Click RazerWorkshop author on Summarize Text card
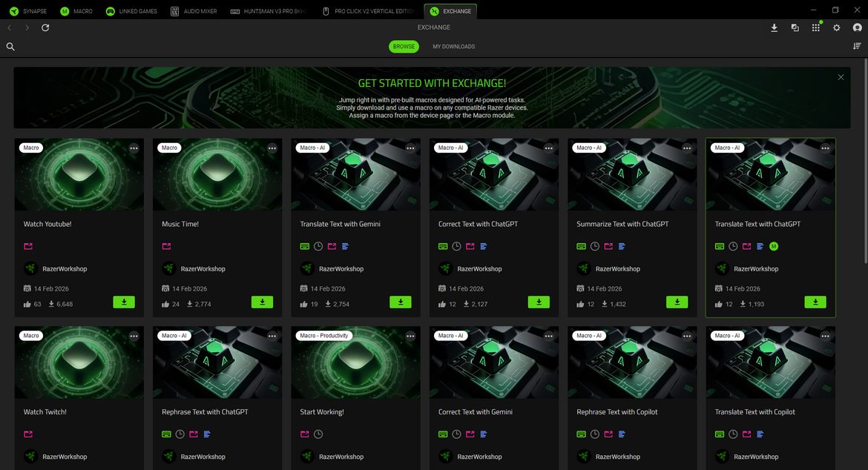This screenshot has height=470, width=868. (x=617, y=269)
